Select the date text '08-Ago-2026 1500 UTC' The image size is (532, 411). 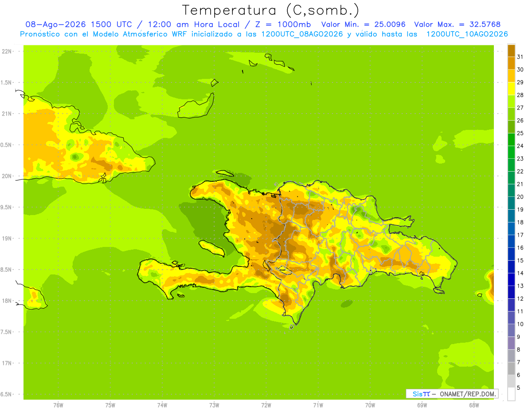(78, 24)
